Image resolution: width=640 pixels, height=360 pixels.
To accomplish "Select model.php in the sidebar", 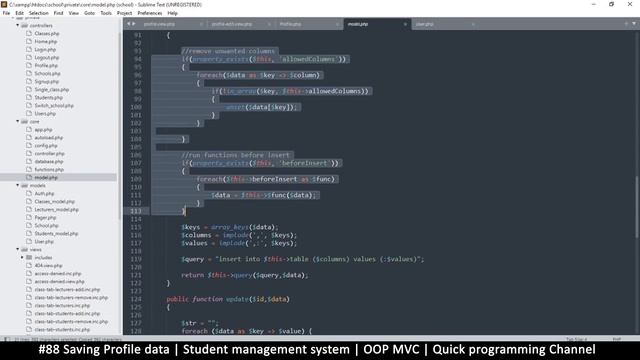I will pyautogui.click(x=46, y=178).
